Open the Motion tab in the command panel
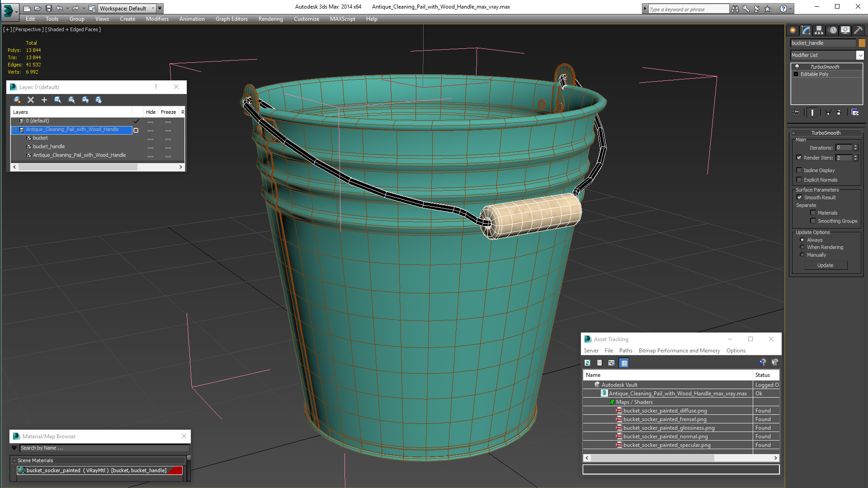 coord(832,30)
